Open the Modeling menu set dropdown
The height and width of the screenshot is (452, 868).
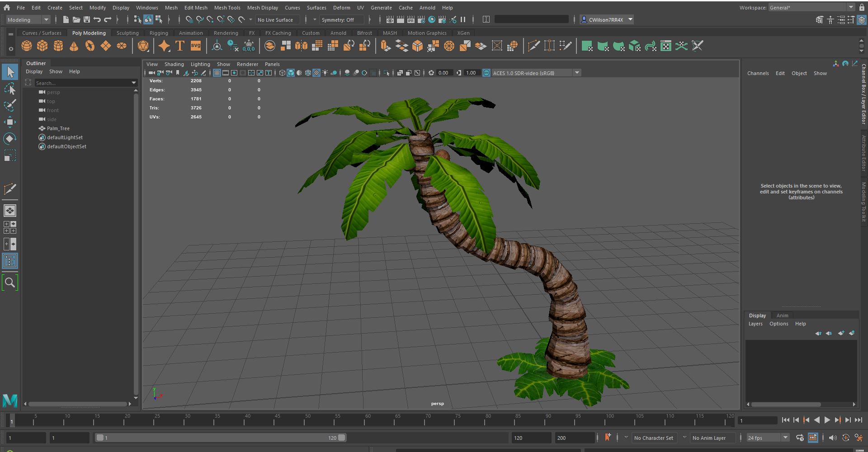click(x=28, y=20)
